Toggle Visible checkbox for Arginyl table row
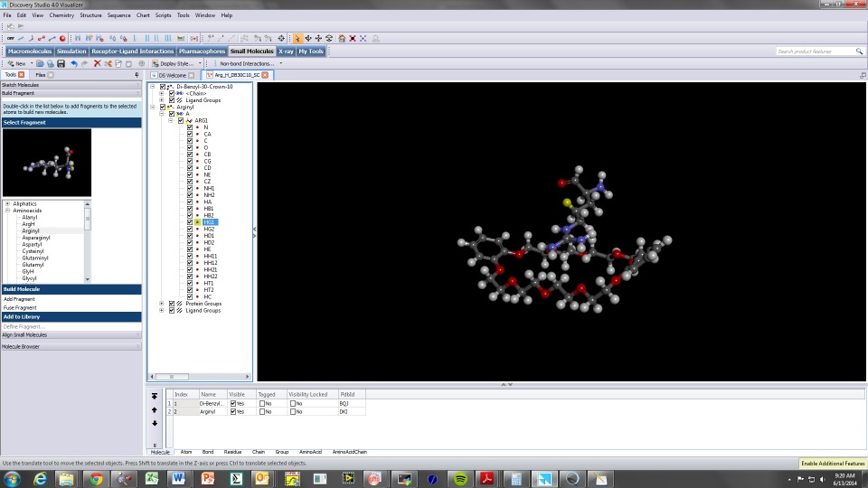The width and height of the screenshot is (868, 488). click(x=233, y=412)
